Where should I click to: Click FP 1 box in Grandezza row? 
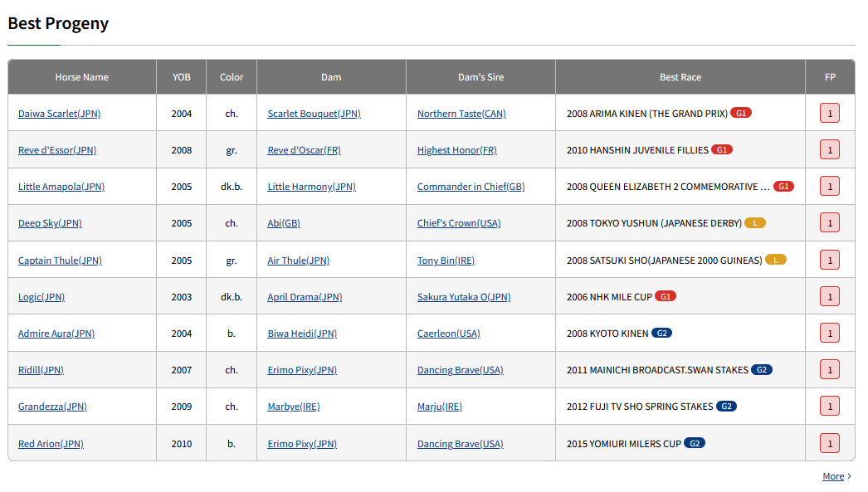pos(830,406)
